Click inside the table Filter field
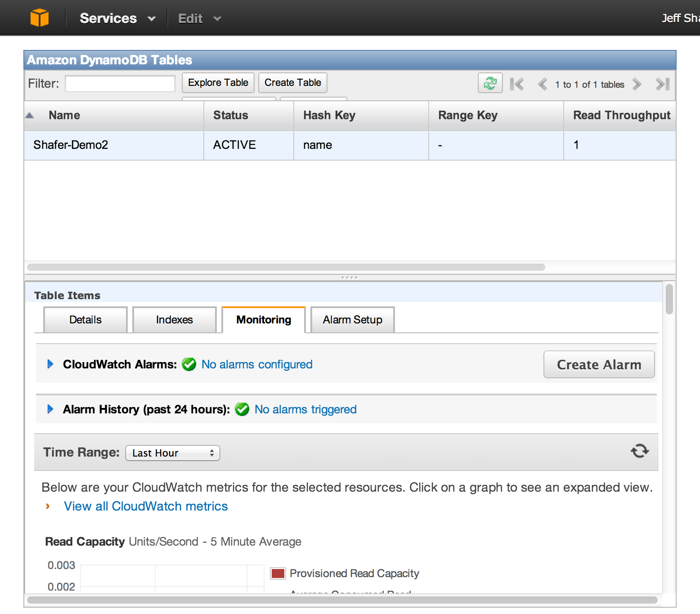Image resolution: width=700 pixels, height=614 pixels. pyautogui.click(x=119, y=83)
